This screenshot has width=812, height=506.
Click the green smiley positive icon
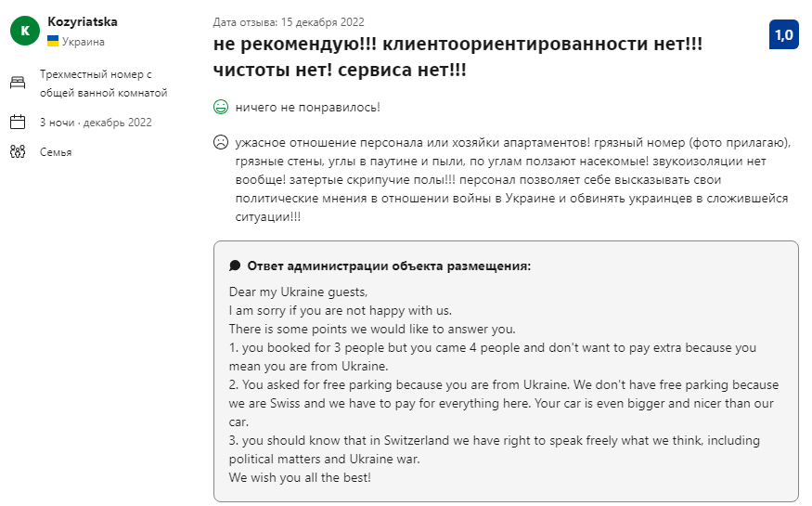(221, 107)
